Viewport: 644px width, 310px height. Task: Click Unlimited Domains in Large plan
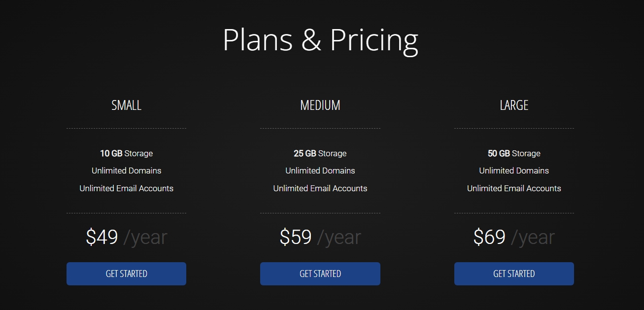[514, 171]
